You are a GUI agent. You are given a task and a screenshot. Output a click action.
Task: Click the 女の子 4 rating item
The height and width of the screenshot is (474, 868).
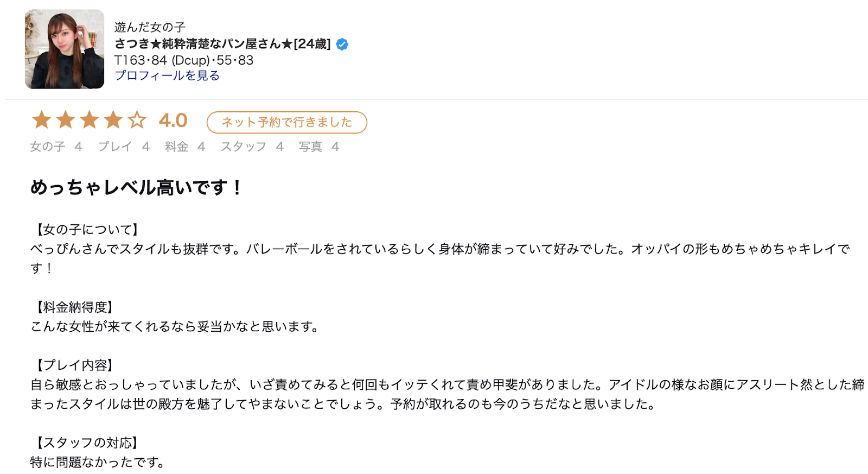tap(56, 147)
